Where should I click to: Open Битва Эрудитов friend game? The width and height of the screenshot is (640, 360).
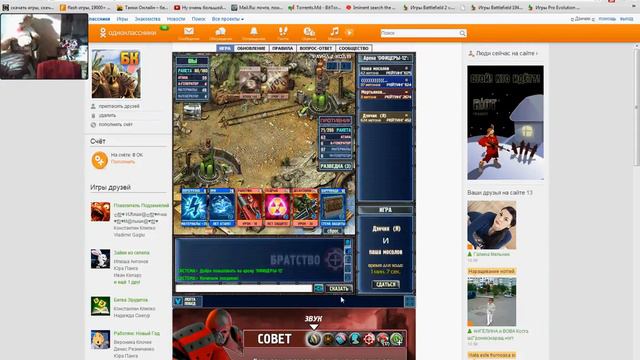point(131,300)
